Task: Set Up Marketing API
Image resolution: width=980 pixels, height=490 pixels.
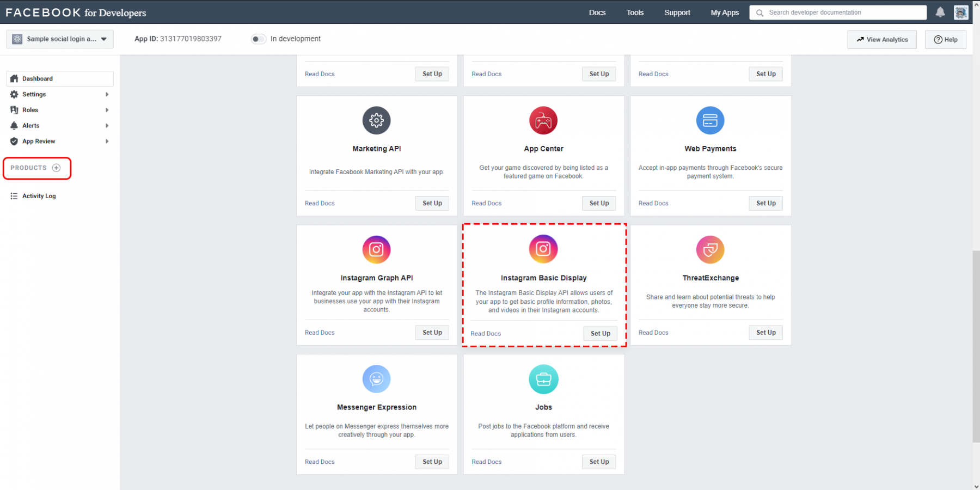Action: (432, 203)
